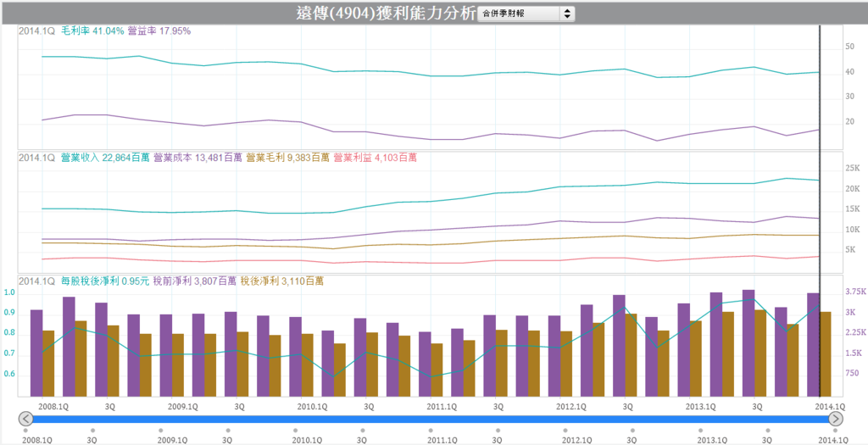This screenshot has height=445, width=868.
Task: Click the 營業成本 13,481百萬 legend label
Action: [x=198, y=158]
